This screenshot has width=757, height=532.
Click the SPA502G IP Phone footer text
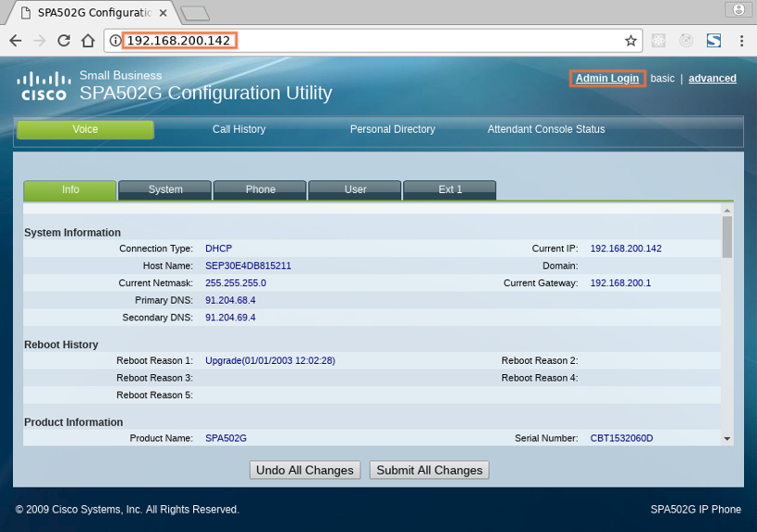[x=696, y=510]
